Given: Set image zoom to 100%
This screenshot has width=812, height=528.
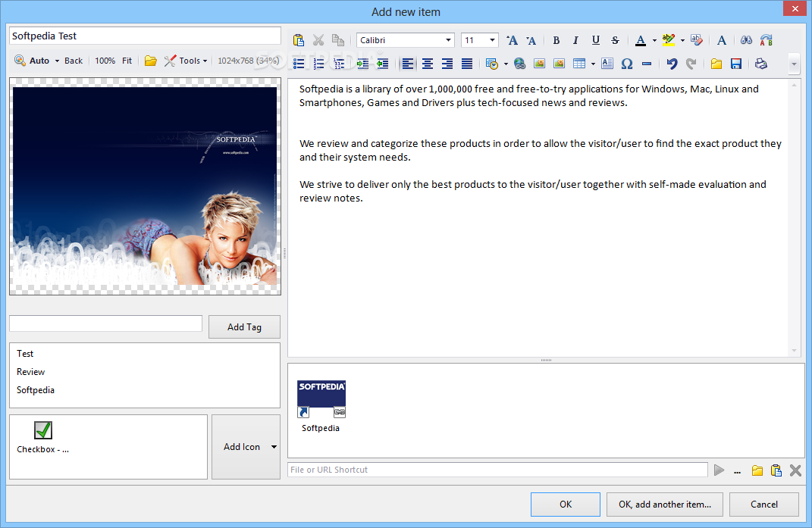Looking at the screenshot, I should [x=105, y=61].
